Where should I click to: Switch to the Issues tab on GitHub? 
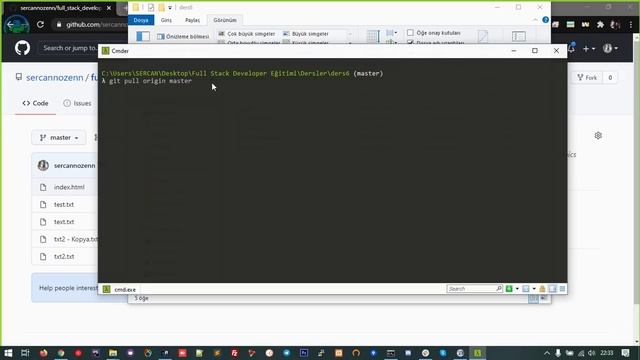coord(78,103)
